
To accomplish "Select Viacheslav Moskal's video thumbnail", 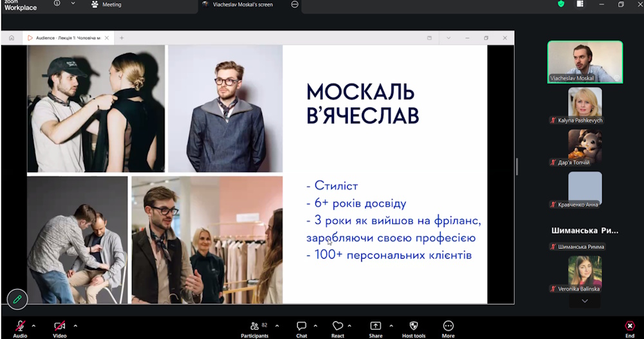I will click(x=585, y=62).
